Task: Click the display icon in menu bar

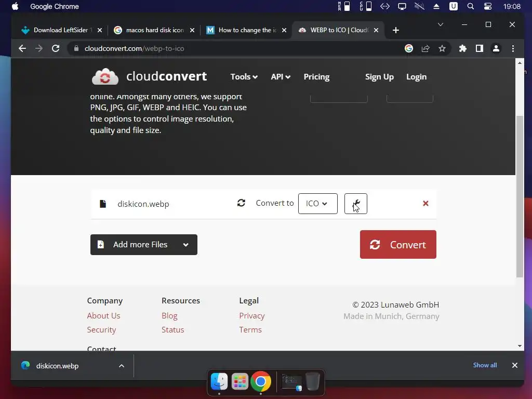Action: (402, 6)
